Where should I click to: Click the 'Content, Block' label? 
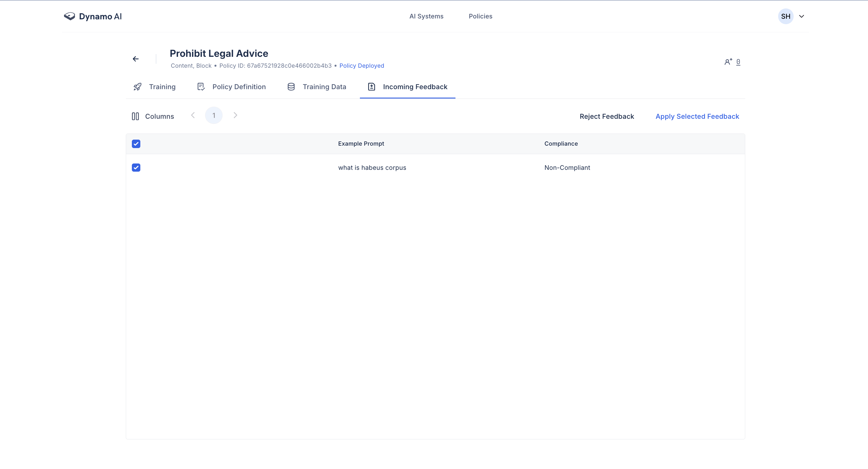click(191, 66)
